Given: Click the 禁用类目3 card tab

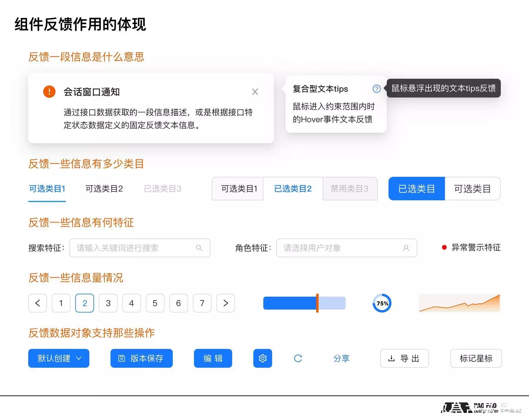Looking at the screenshot, I should (x=350, y=189).
